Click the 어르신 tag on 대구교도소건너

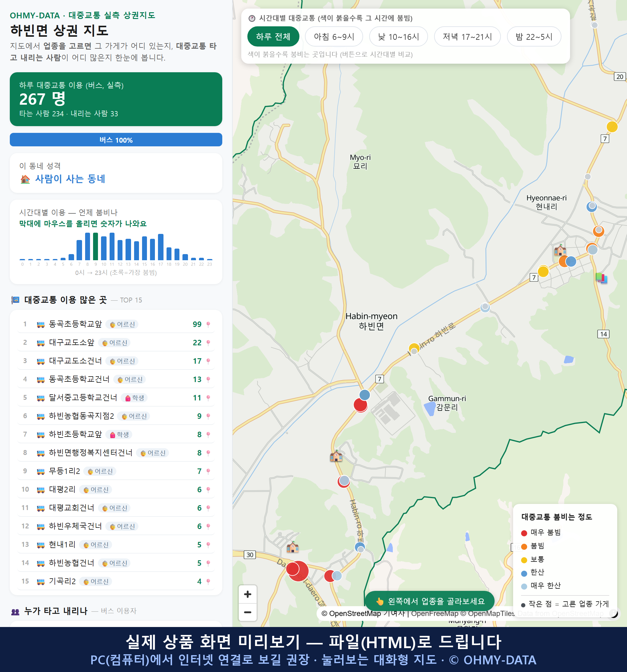122,361
